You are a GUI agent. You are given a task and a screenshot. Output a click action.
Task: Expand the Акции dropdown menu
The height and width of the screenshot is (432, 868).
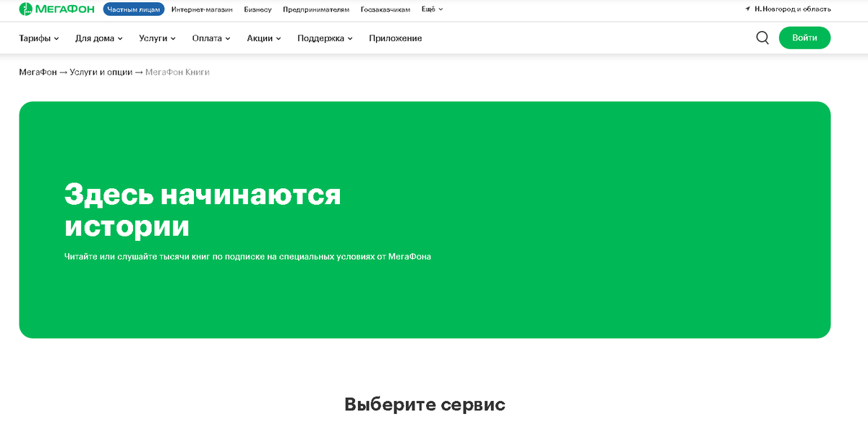click(264, 38)
